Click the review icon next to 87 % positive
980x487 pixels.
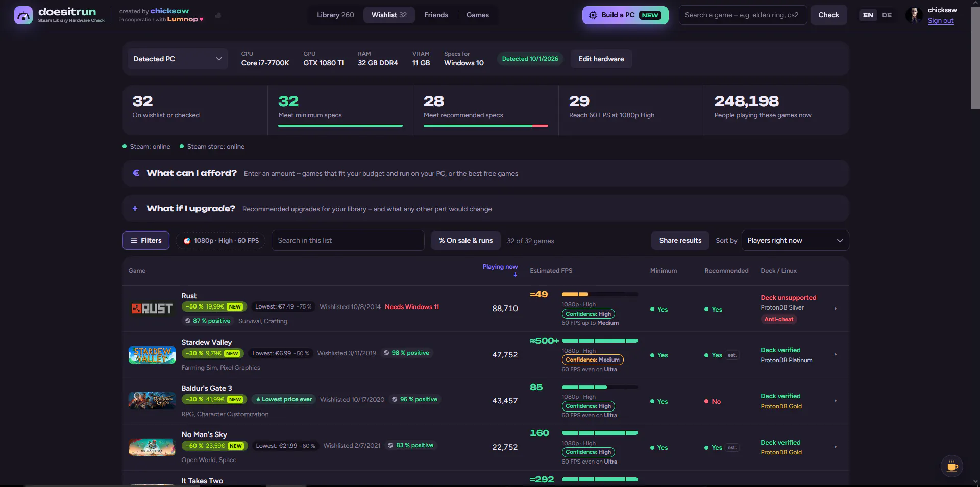(x=188, y=321)
